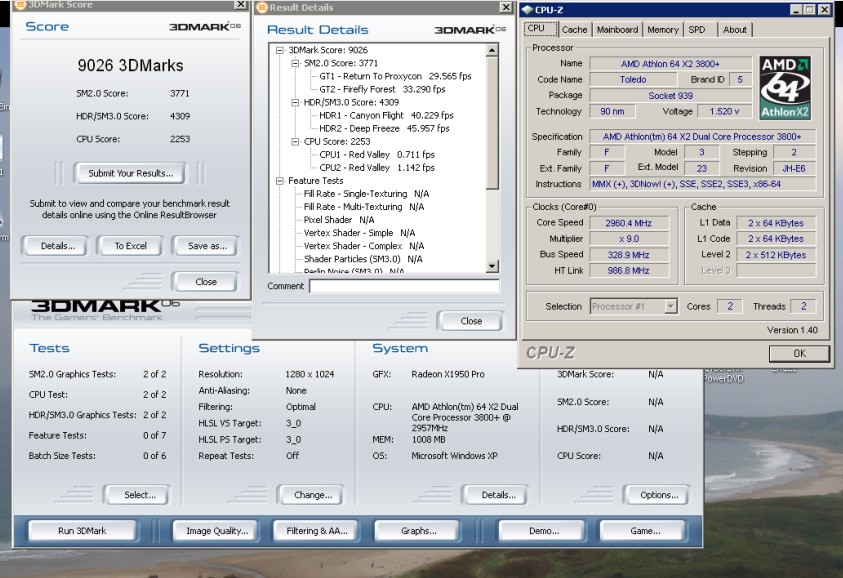Click Details button under System

click(x=498, y=495)
